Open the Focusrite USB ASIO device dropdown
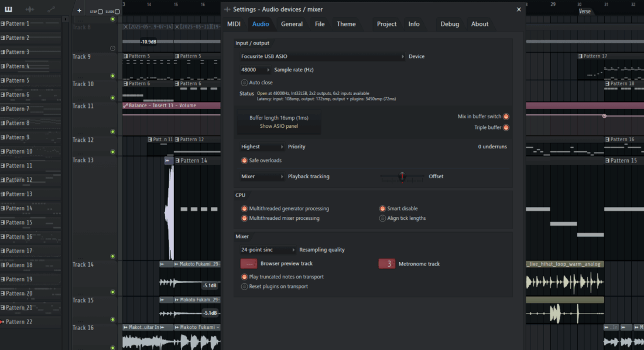The image size is (644, 350). coord(322,57)
